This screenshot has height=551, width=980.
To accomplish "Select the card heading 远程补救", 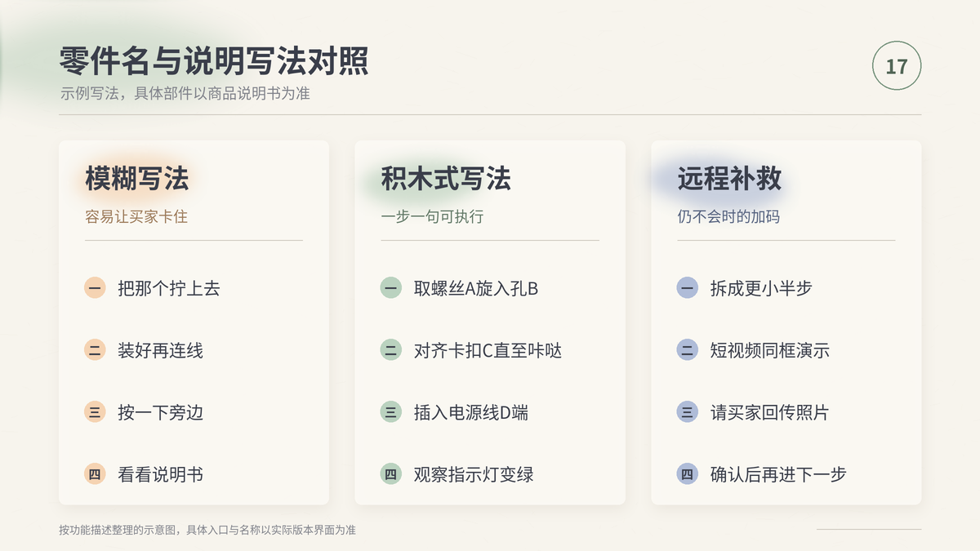I will pyautogui.click(x=729, y=179).
